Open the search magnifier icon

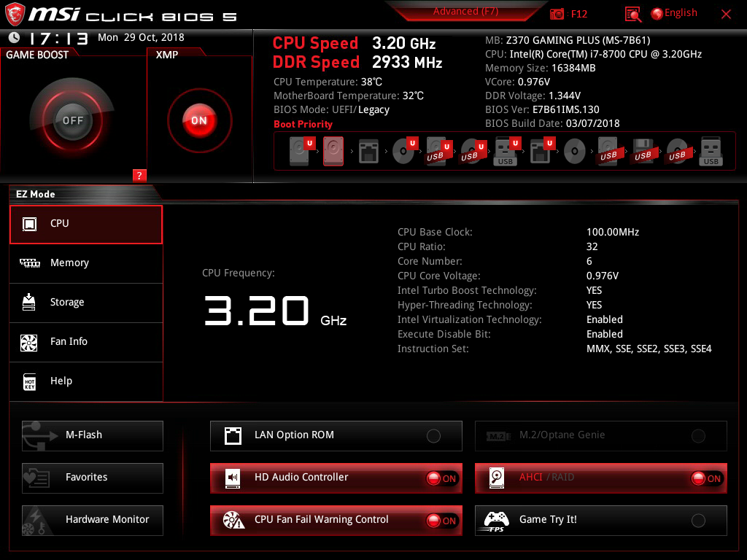coord(633,14)
